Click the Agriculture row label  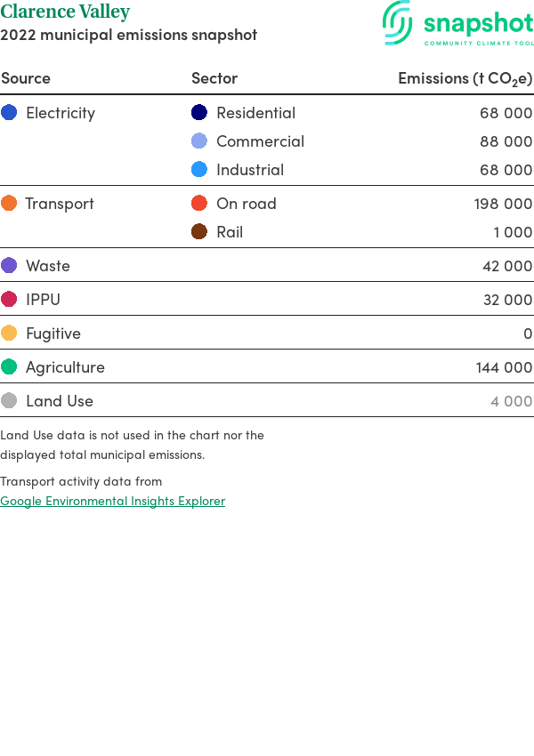pyautogui.click(x=65, y=367)
